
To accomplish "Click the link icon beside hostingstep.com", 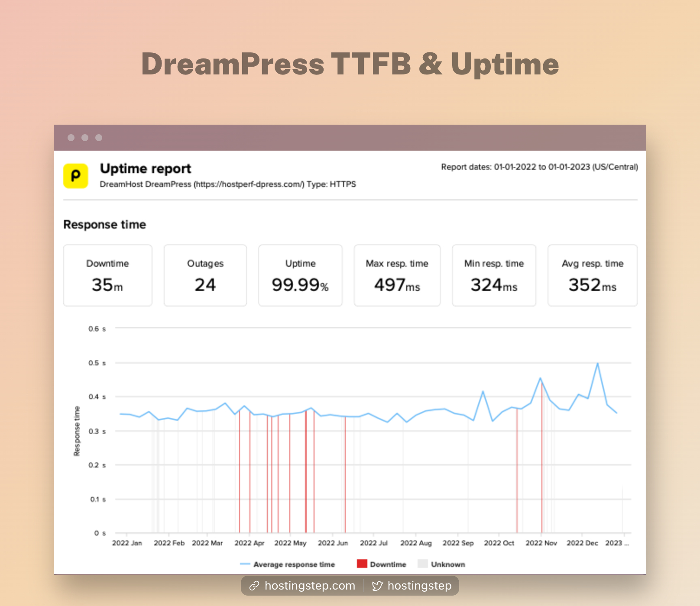I will tap(254, 586).
